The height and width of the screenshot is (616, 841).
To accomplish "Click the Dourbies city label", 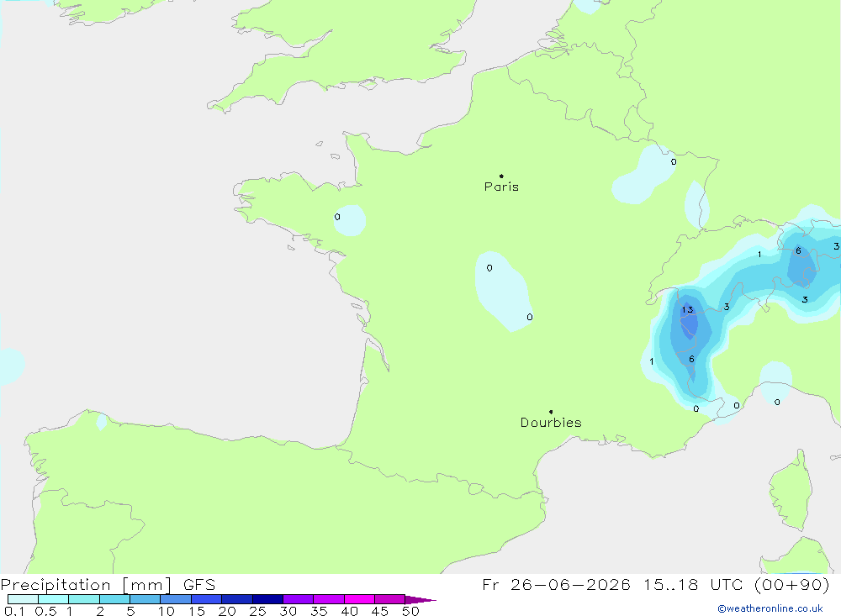I will click(551, 423).
